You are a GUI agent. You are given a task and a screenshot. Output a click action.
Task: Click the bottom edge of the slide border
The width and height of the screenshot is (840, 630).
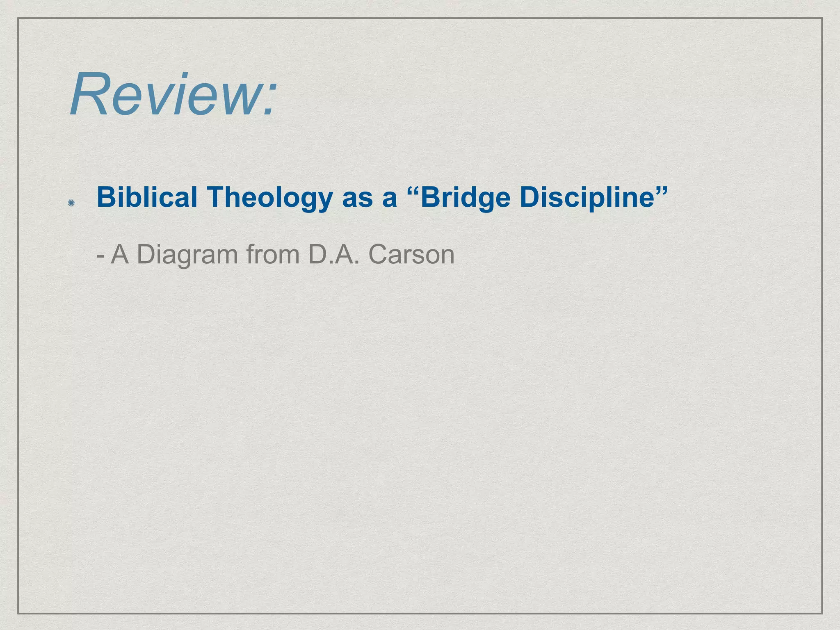(x=420, y=613)
